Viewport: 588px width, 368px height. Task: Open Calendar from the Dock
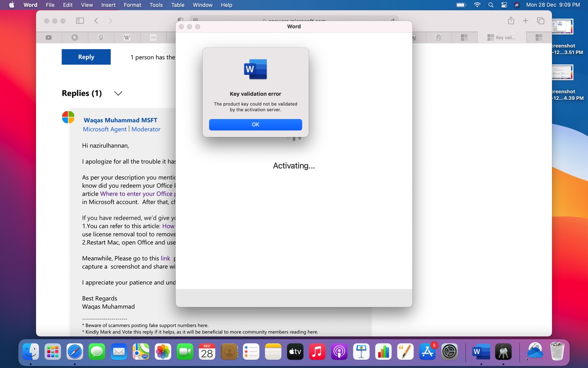pos(207,352)
